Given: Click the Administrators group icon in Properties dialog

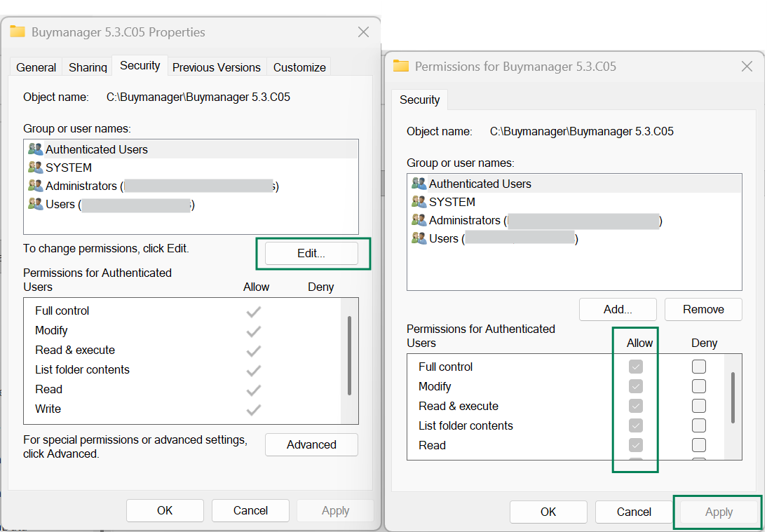Looking at the screenshot, I should point(36,186).
